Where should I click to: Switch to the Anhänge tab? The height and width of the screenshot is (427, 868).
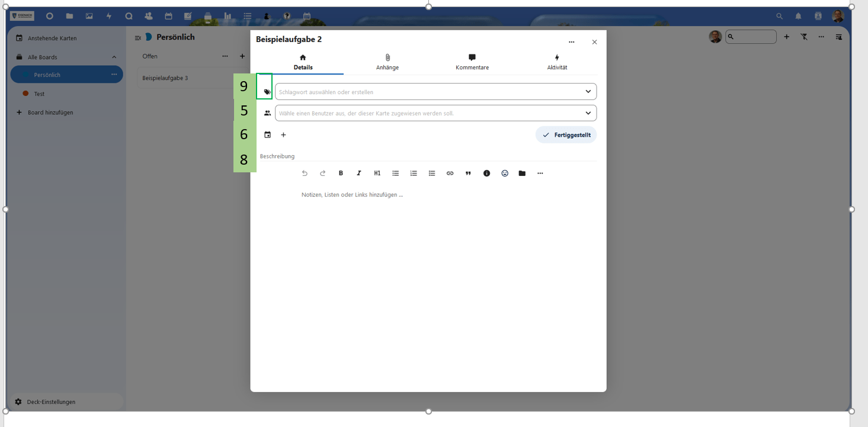pyautogui.click(x=387, y=62)
